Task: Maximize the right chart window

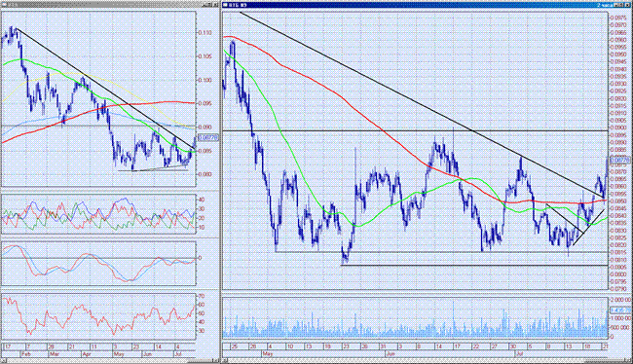Action: point(620,5)
